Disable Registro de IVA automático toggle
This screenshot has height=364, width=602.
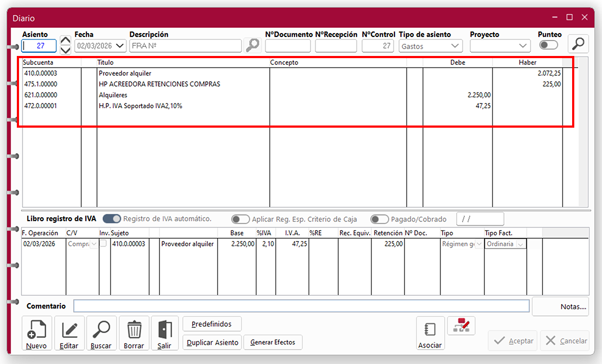[x=112, y=219]
